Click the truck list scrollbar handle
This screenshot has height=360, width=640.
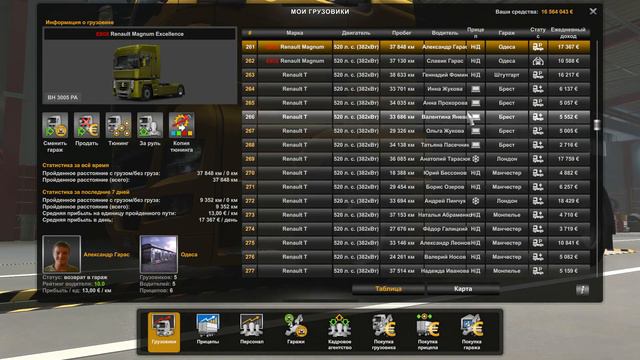click(x=597, y=124)
